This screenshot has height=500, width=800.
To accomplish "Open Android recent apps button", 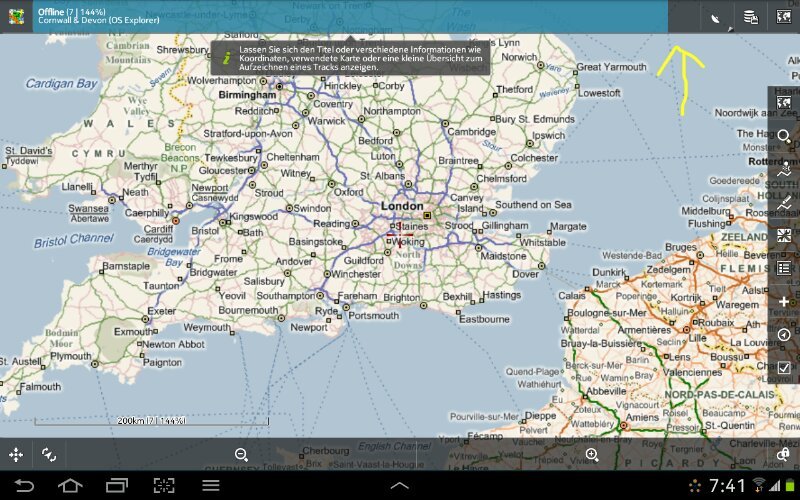I will point(117,485).
